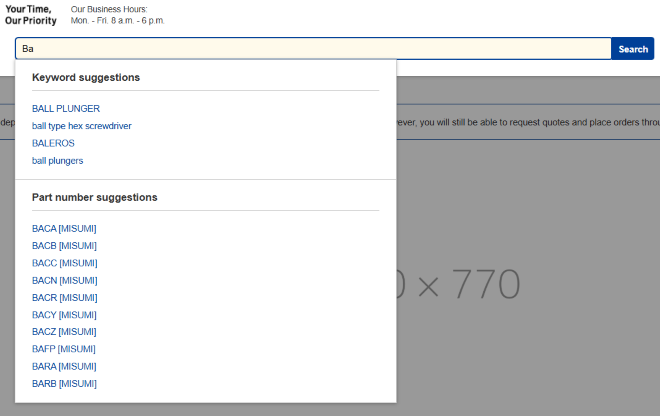Select part number BARB [MISUMI]
Image resolution: width=660 pixels, height=416 pixels.
click(64, 383)
